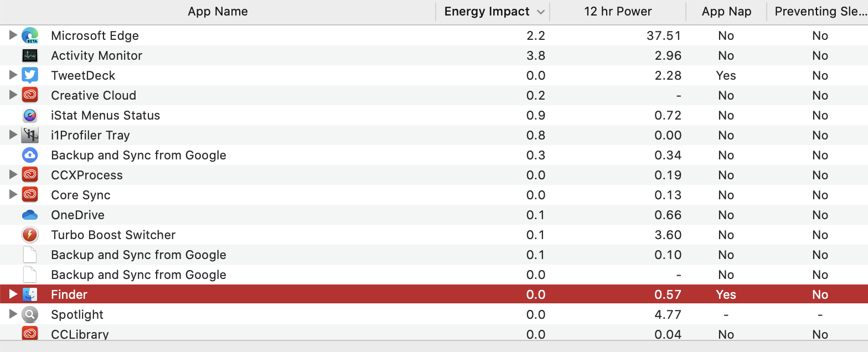
Task: Sort by App Nap column header
Action: pos(726,12)
